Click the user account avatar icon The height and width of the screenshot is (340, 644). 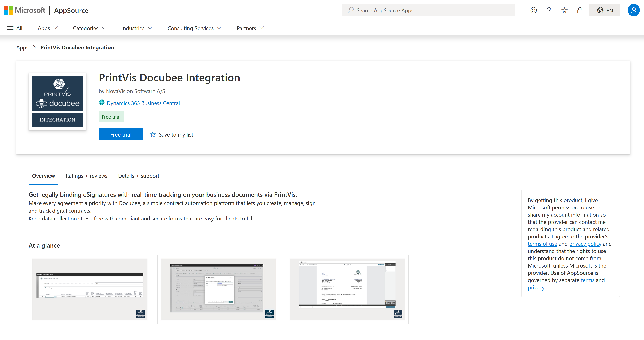point(633,10)
